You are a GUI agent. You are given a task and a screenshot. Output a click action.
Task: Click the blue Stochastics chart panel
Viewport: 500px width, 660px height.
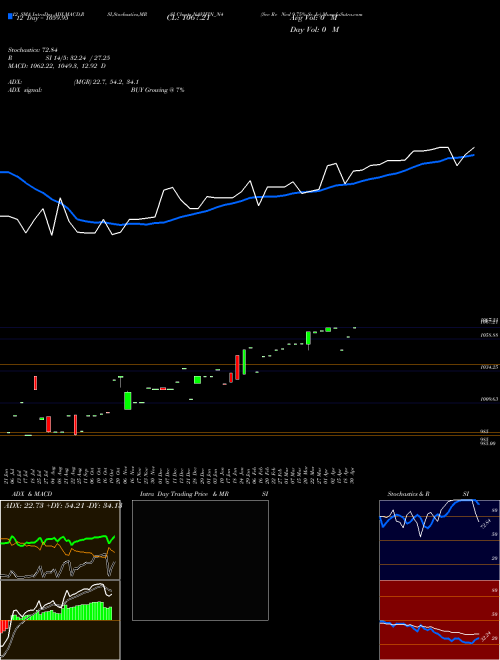pyautogui.click(x=439, y=540)
